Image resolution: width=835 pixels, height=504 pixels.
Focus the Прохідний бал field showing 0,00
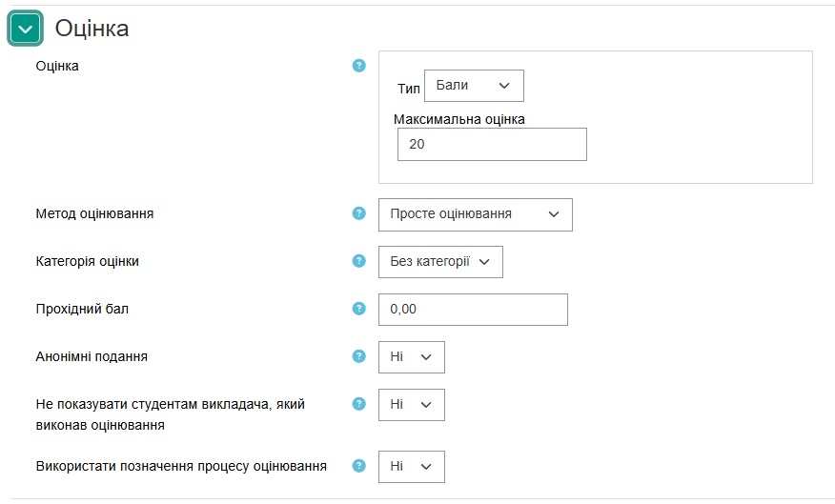[473, 310]
